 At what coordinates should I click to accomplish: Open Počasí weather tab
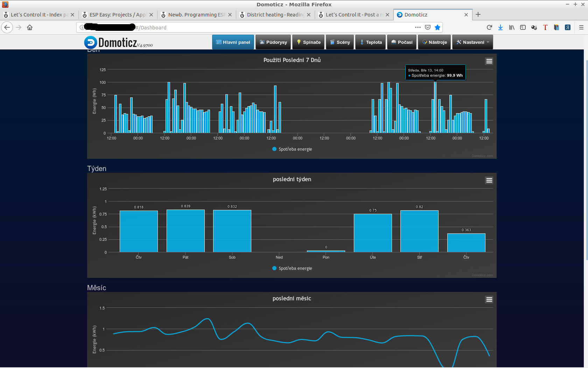[x=402, y=42]
